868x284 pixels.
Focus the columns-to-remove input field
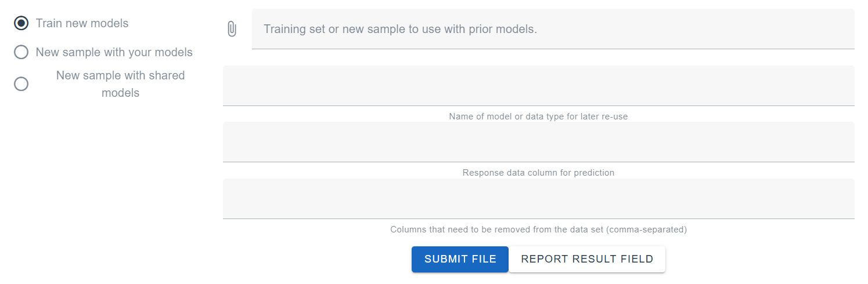click(539, 199)
